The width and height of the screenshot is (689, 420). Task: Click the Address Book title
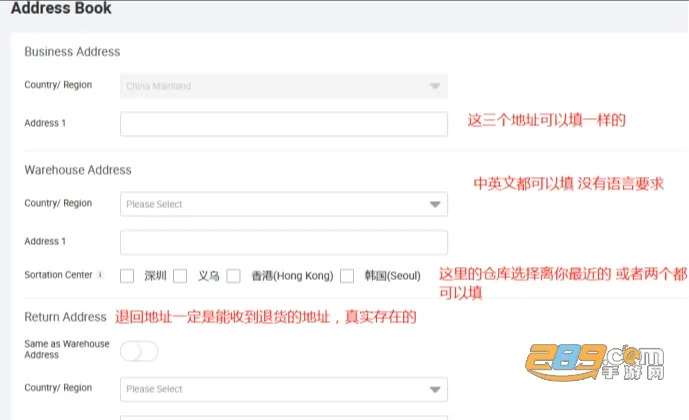tap(61, 8)
